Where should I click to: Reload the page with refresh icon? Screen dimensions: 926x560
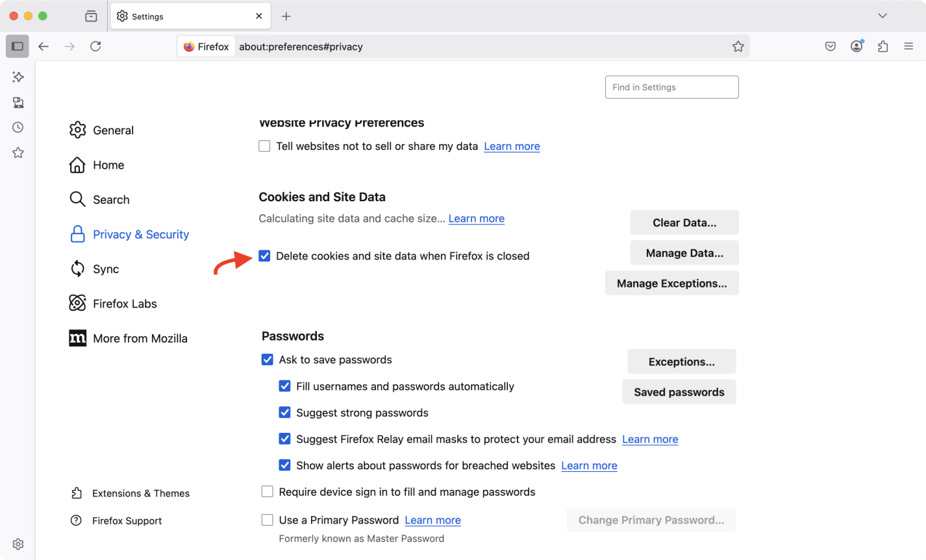(95, 47)
